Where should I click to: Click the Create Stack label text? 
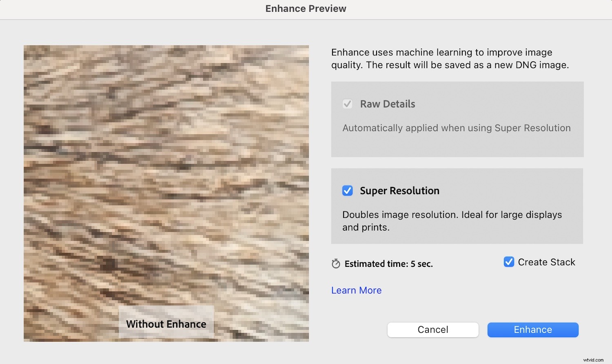(x=546, y=262)
